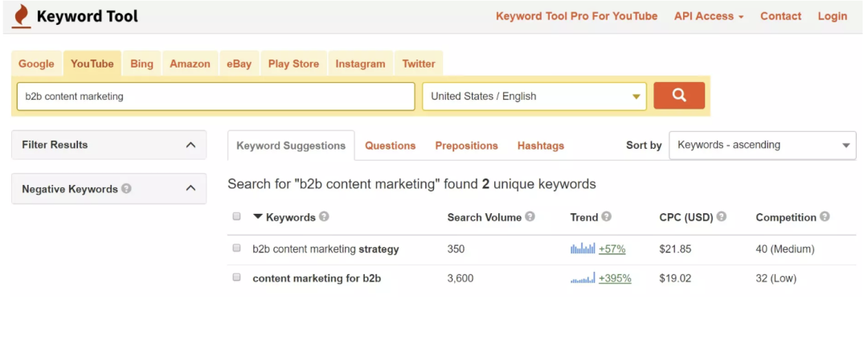Open the United States / English dropdown
868x345 pixels.
coord(534,97)
